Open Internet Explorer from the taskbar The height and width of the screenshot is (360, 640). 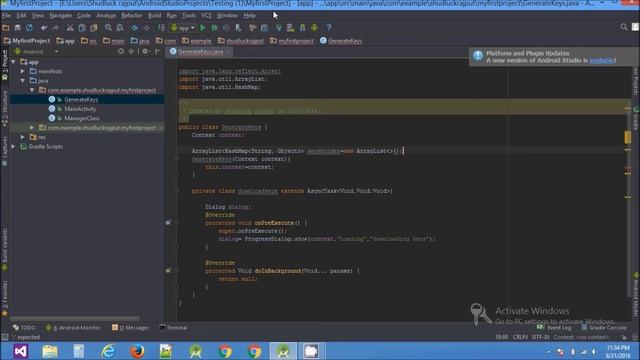click(108, 351)
